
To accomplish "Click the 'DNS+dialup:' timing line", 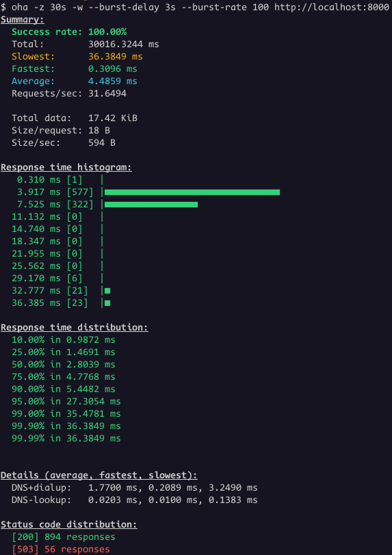I will (x=135, y=488).
